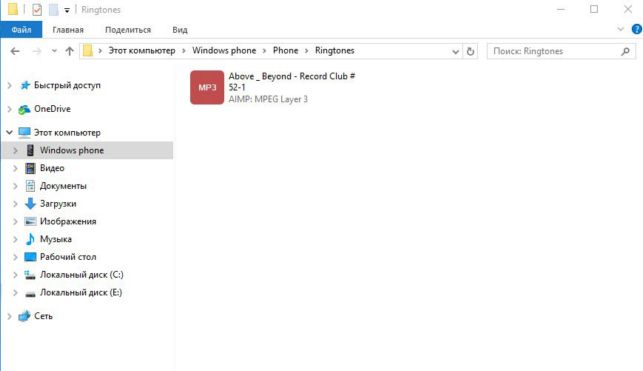Go back with the back arrow
The image size is (643, 371).
15,51
